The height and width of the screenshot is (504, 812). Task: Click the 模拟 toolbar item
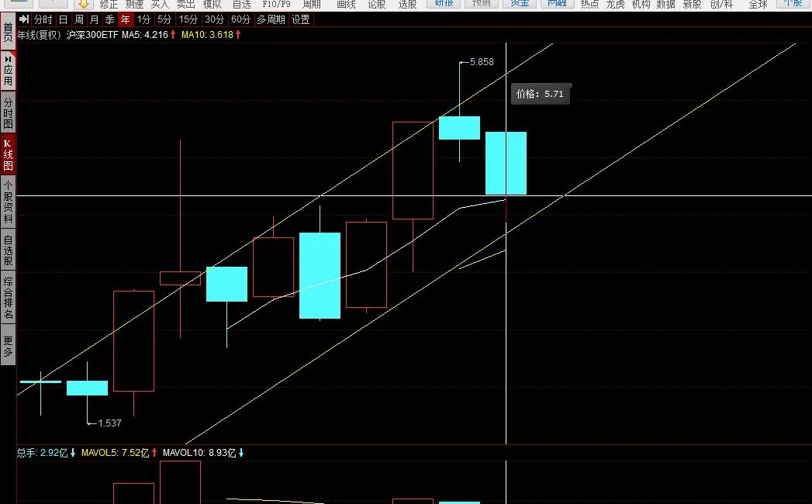212,4
